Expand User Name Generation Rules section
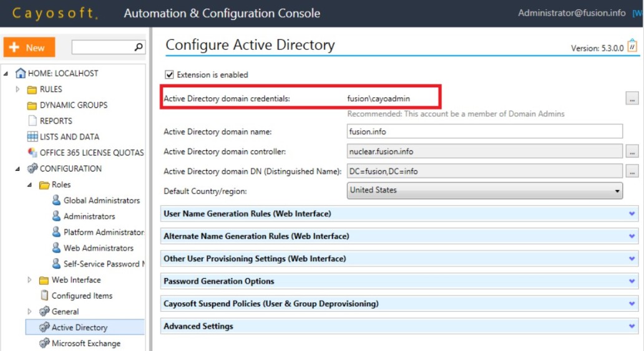The image size is (644, 351). (399, 213)
